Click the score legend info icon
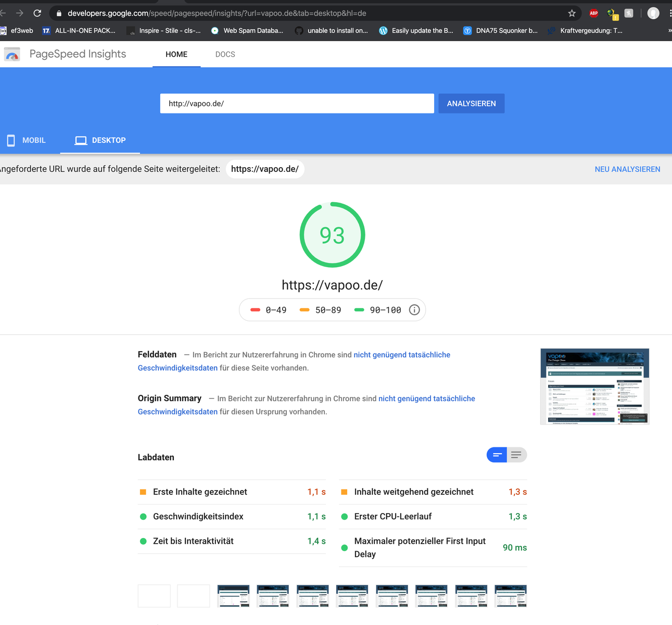The height and width of the screenshot is (625, 672). point(414,310)
